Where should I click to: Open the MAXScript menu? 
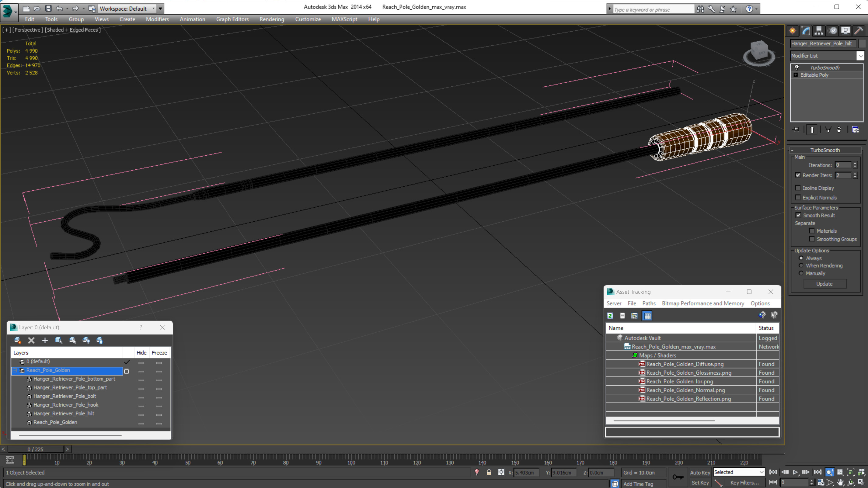click(344, 19)
